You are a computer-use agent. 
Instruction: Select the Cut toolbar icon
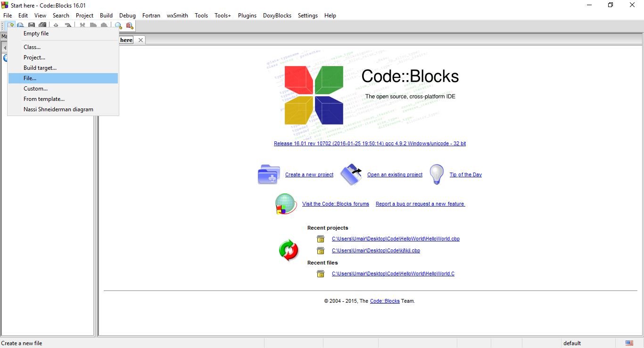(x=82, y=26)
